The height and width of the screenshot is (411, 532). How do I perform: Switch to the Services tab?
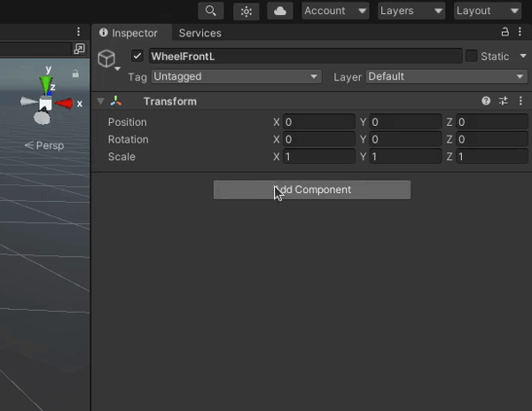(x=199, y=33)
